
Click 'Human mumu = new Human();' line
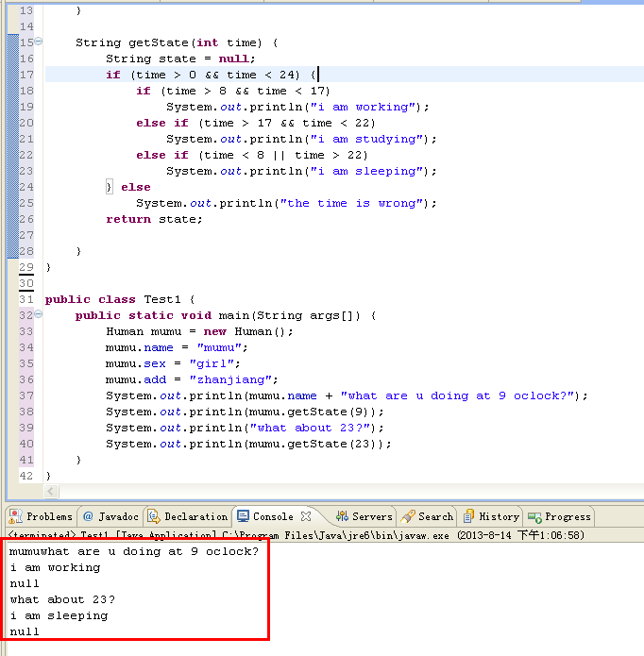click(x=199, y=331)
